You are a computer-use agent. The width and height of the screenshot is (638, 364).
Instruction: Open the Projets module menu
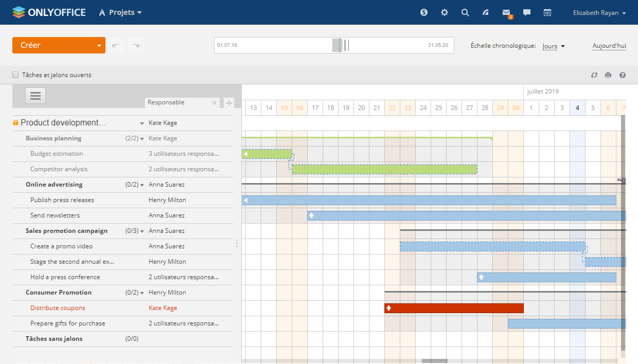click(120, 12)
